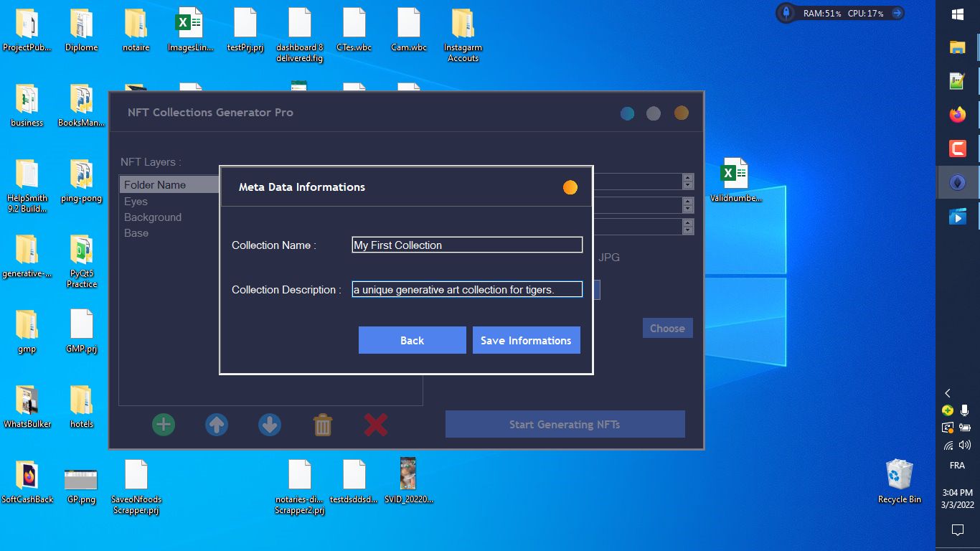Open the ImagesLin Excel file on desktop

[x=190, y=30]
